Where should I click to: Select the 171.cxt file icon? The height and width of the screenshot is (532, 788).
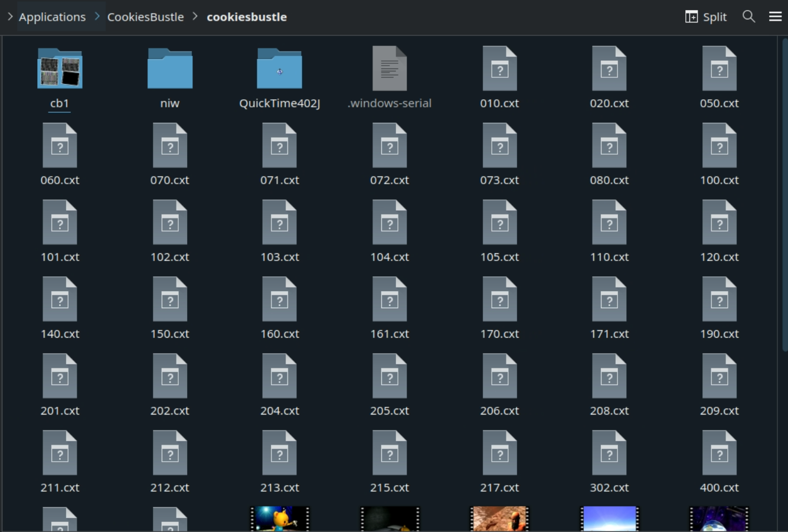(x=610, y=299)
